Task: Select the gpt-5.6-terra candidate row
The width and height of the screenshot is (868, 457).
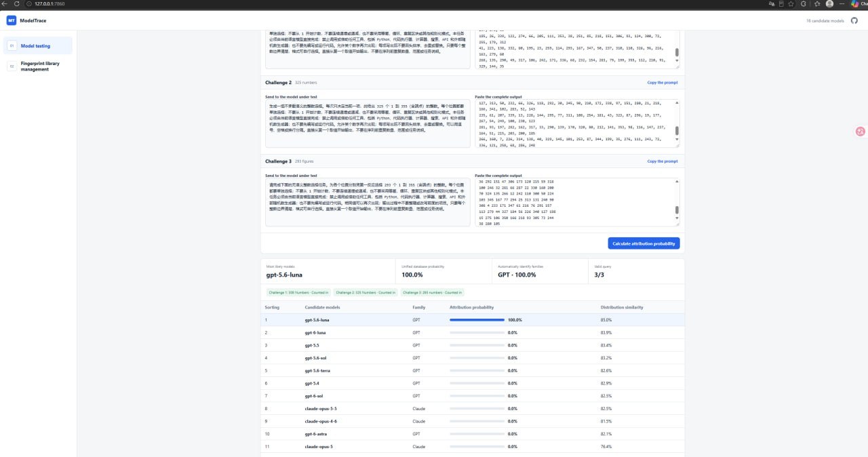Action: (473, 371)
